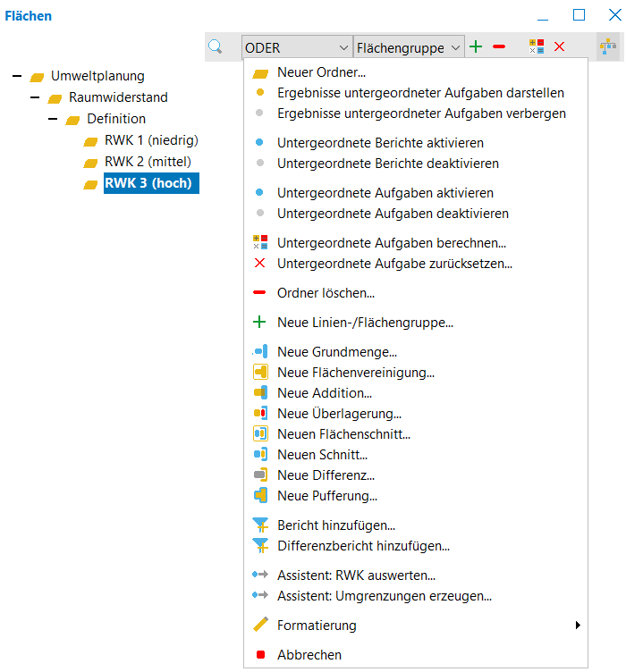Click the red X reset icon in toolbar

pos(560,47)
